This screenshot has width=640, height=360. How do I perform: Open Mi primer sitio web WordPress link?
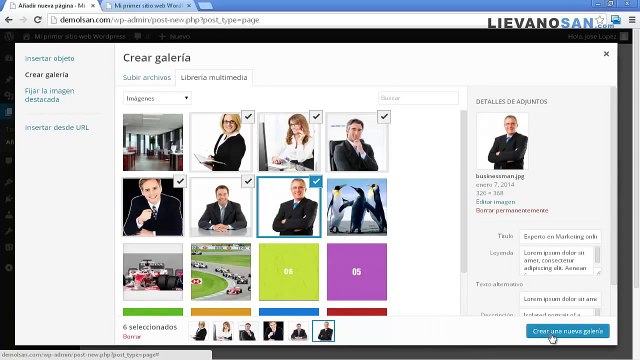pyautogui.click(x=80, y=36)
